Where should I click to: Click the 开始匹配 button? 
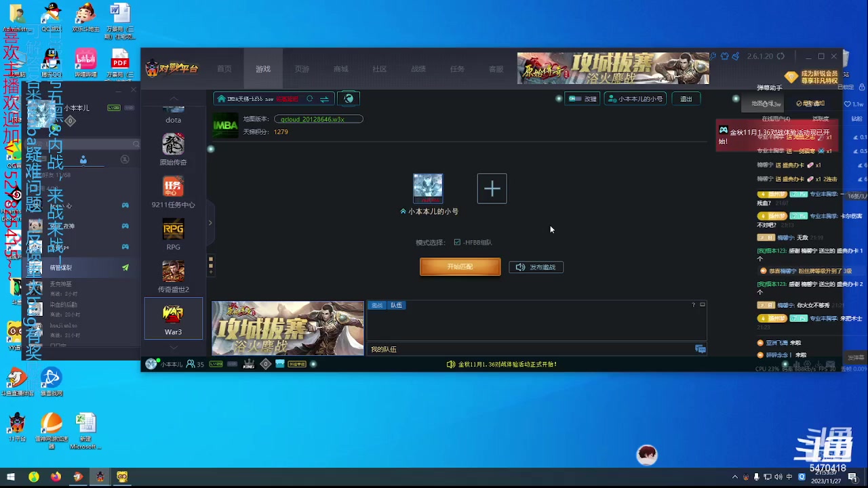(460, 267)
